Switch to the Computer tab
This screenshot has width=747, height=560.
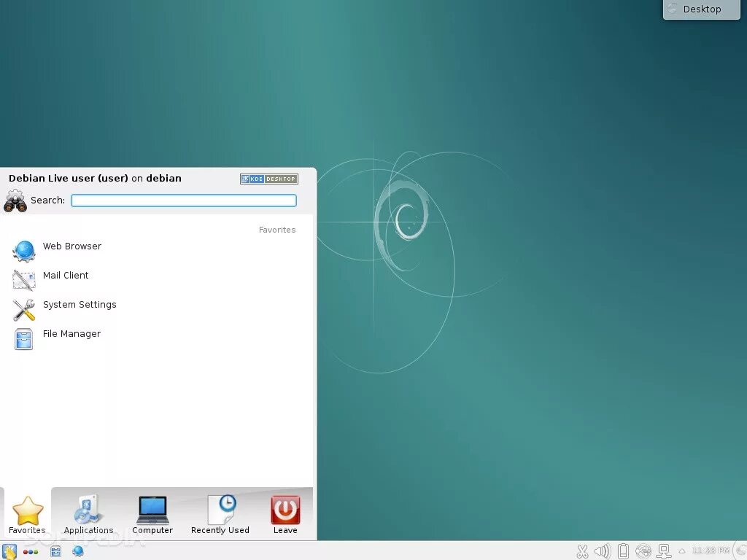coord(152,515)
